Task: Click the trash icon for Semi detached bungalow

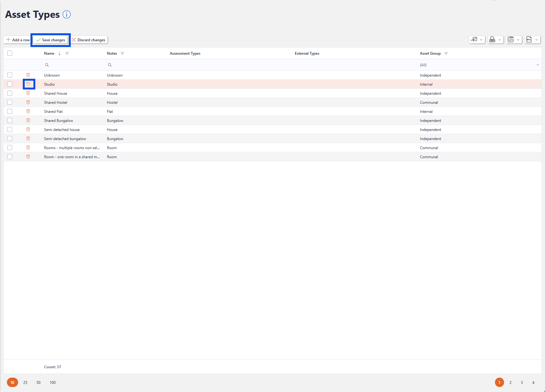Action: 28,138
